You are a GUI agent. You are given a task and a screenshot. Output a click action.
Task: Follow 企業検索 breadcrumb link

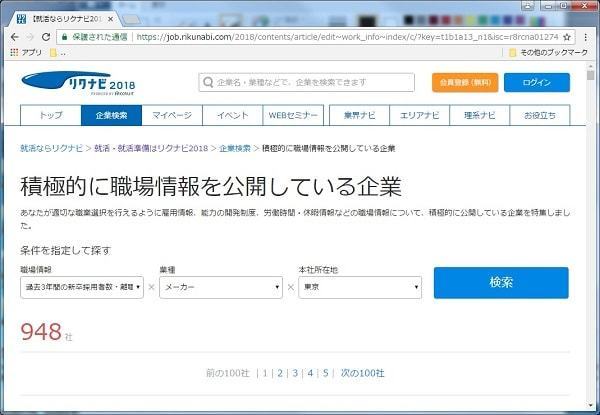tap(235, 148)
